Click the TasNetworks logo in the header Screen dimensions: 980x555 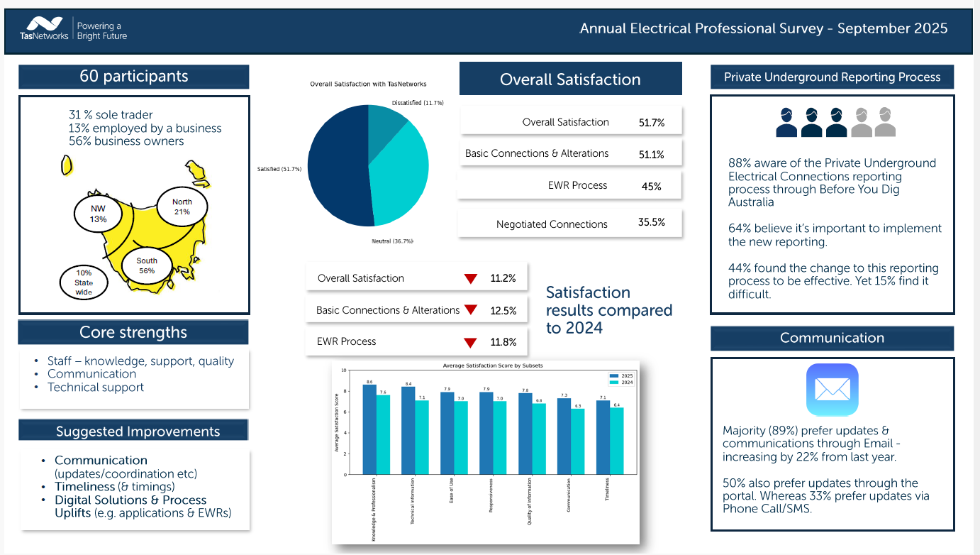pyautogui.click(x=44, y=28)
